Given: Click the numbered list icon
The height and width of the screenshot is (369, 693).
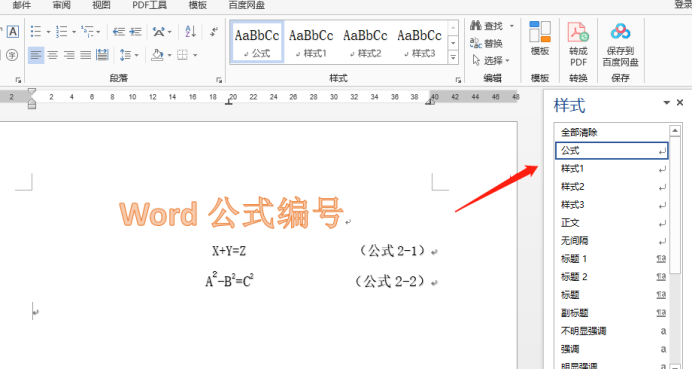Looking at the screenshot, I should (x=61, y=31).
